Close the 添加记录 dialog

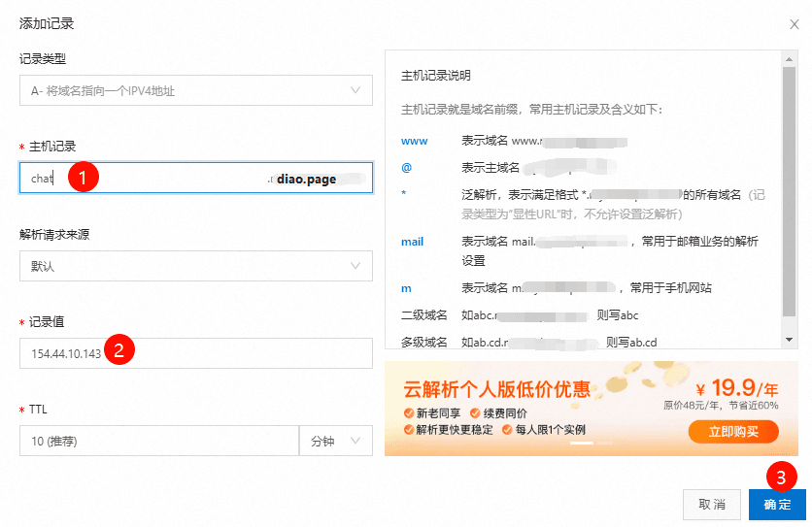pyautogui.click(x=795, y=23)
